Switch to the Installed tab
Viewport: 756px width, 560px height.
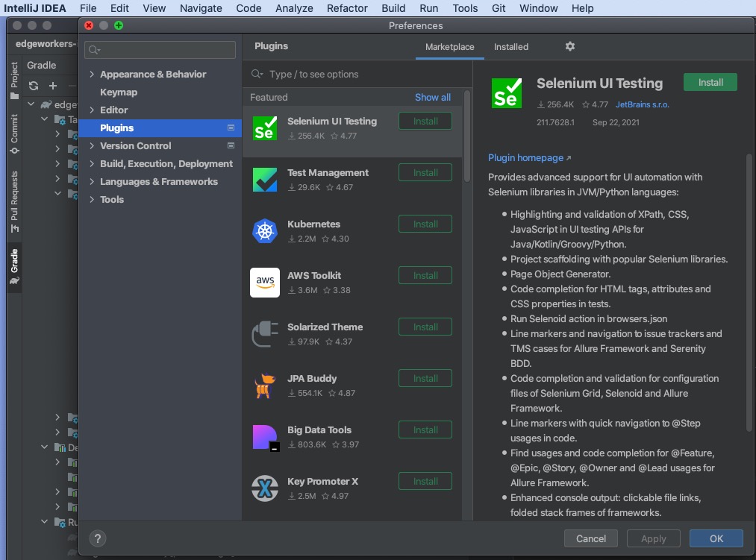[x=511, y=47]
